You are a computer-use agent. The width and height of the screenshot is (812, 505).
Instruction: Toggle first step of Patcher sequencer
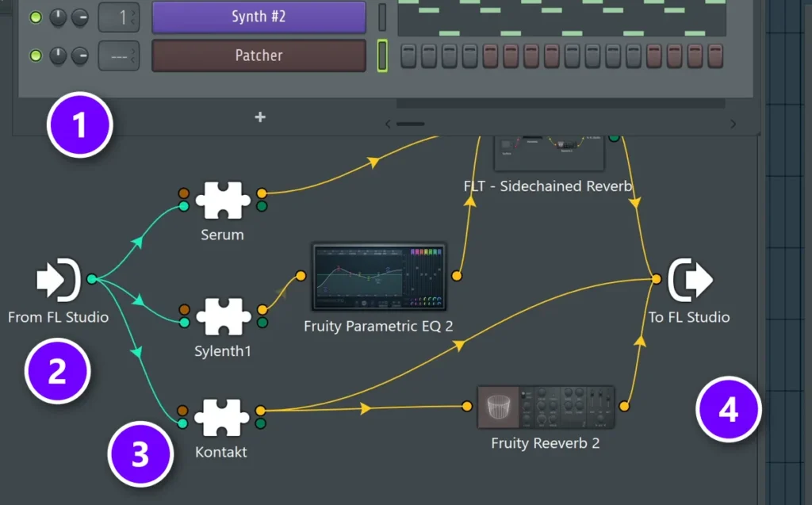pyautogui.click(x=408, y=55)
